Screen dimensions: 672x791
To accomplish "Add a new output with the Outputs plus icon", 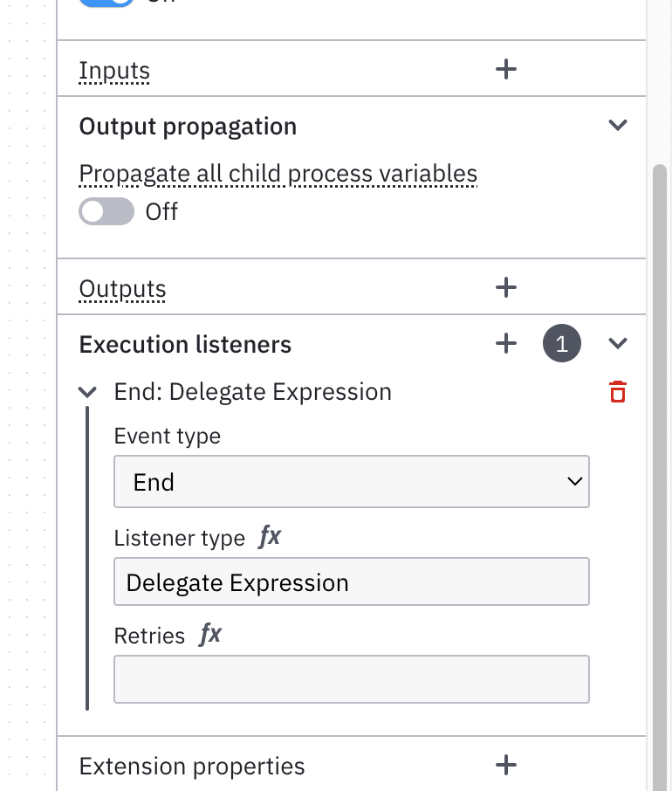I will click(x=505, y=287).
